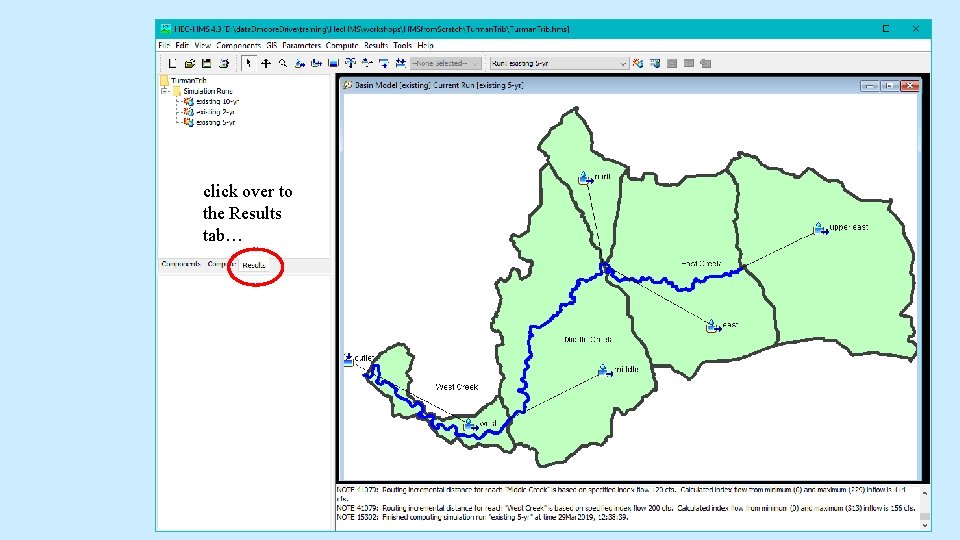The image size is (960, 540).
Task: Compute the currently selected run
Action: point(638,63)
